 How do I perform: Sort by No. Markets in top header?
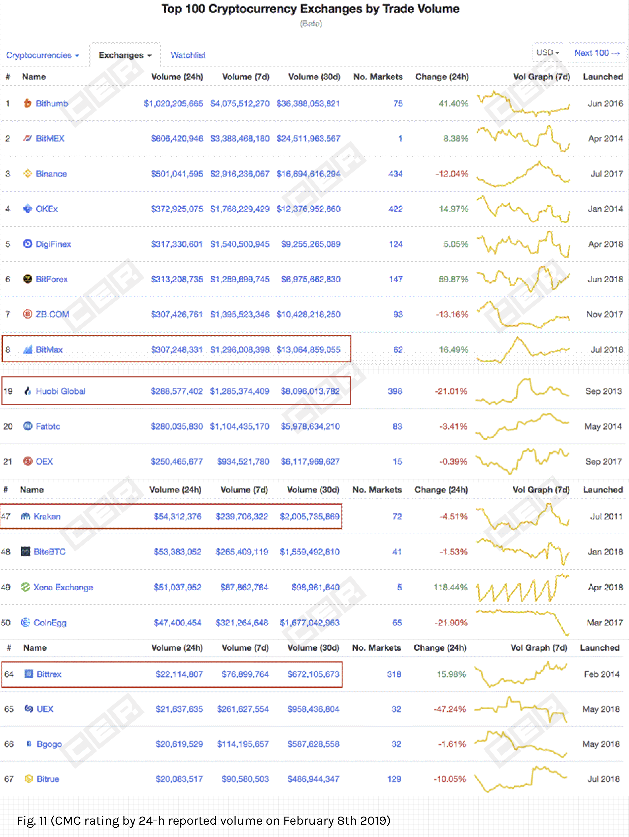[378, 76]
